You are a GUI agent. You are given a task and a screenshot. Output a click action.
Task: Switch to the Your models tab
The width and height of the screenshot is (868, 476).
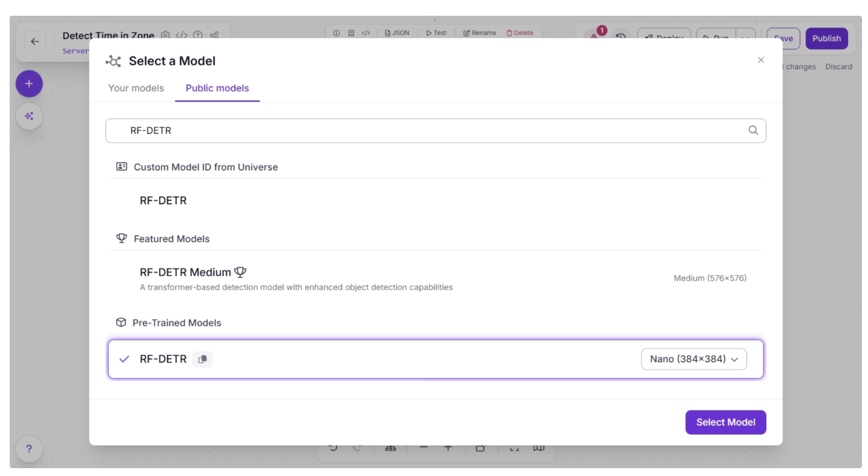136,88
